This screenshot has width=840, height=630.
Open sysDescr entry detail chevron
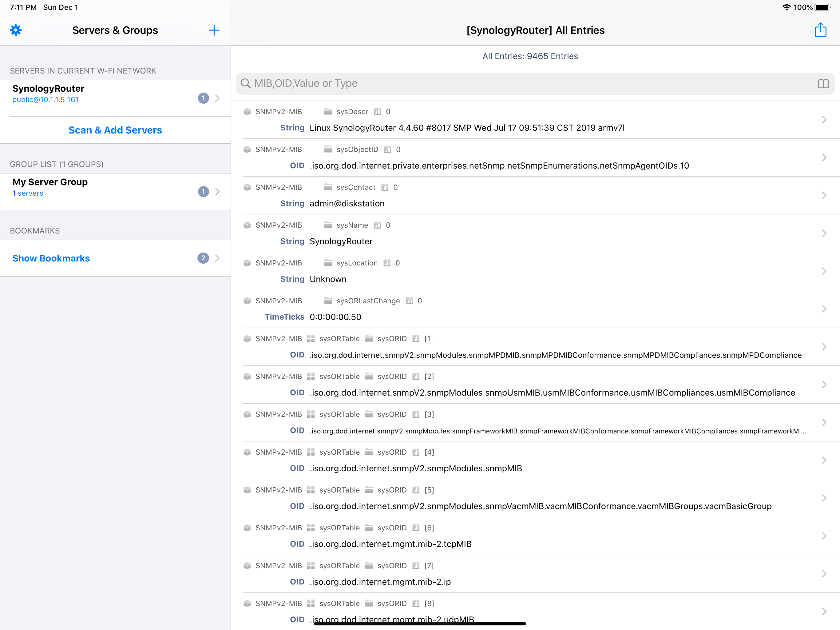824,120
